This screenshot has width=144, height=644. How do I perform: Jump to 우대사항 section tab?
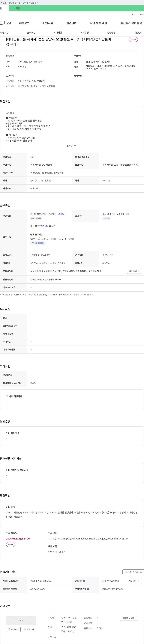[x=58, y=33]
